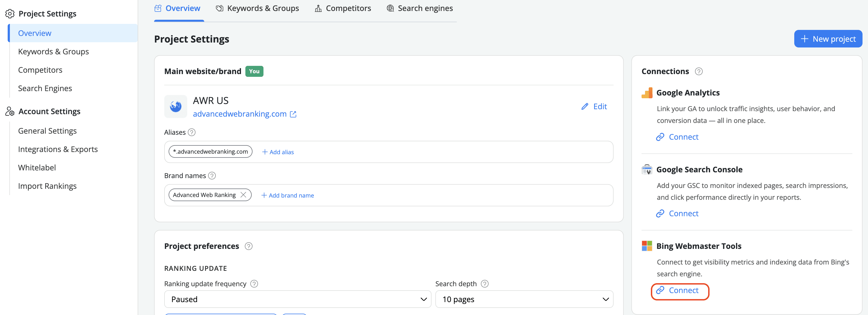Image resolution: width=868 pixels, height=315 pixels.
Task: Connect Google Search Console
Action: 677,213
